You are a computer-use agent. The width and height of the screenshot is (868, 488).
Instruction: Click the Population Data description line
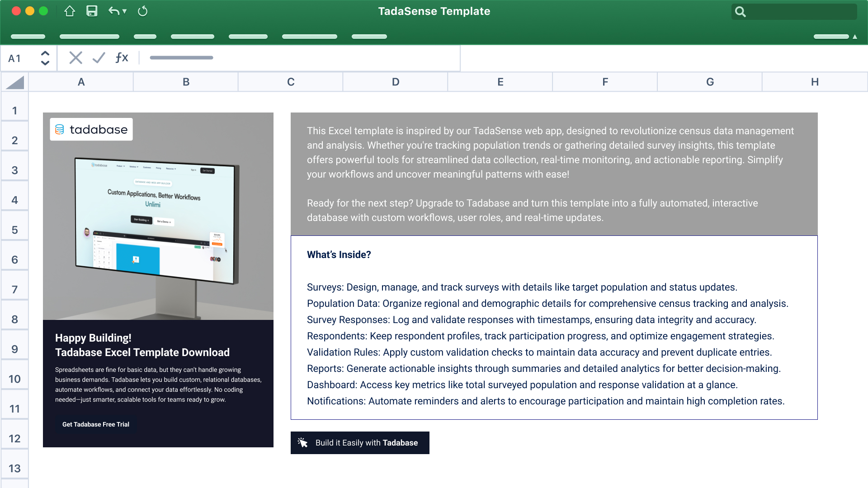(547, 304)
